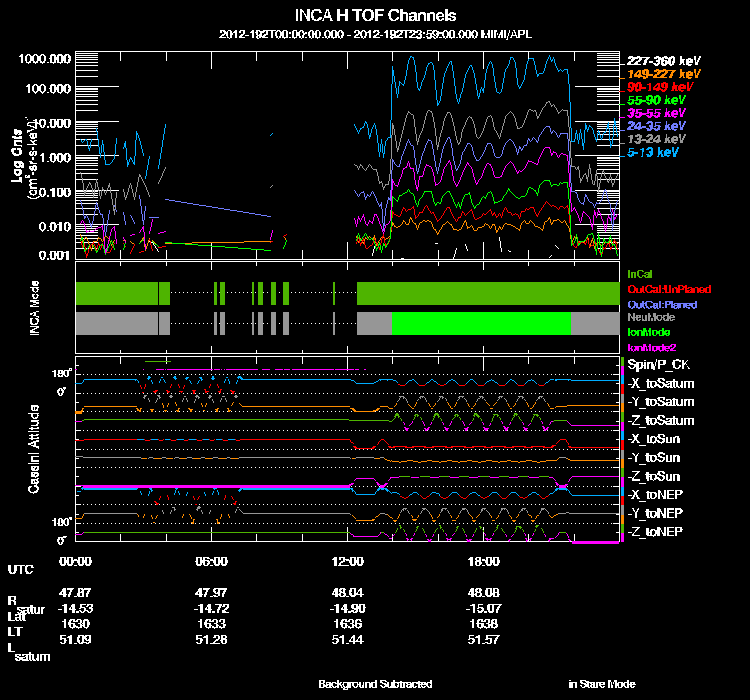Select the 5-13 keV legend entry
Image resolution: width=750 pixels, height=700 pixels.
[x=653, y=153]
